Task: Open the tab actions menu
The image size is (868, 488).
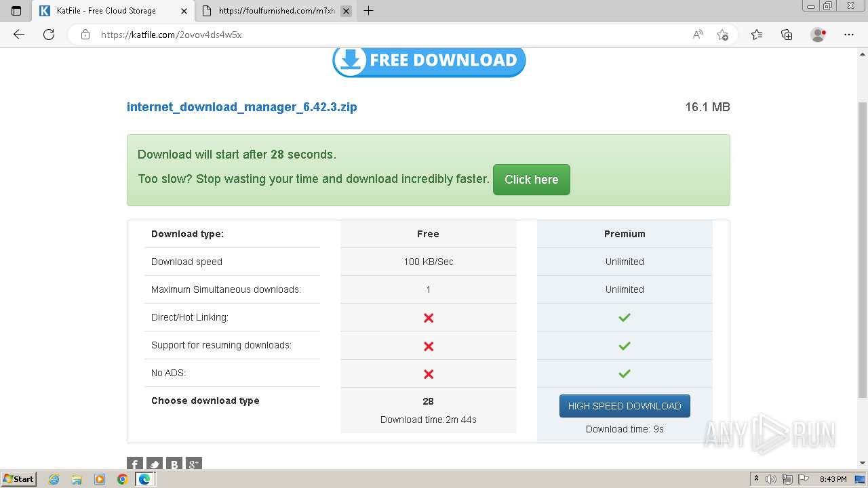Action: point(16,11)
